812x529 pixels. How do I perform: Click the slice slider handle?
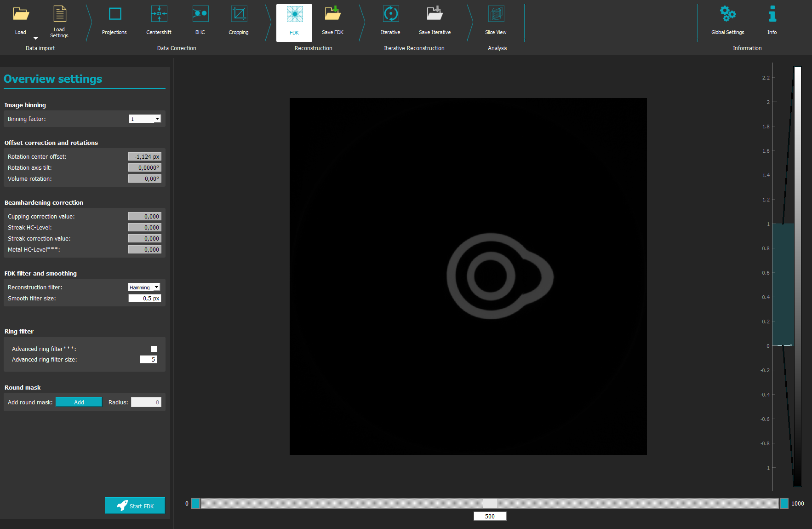pyautogui.click(x=490, y=503)
